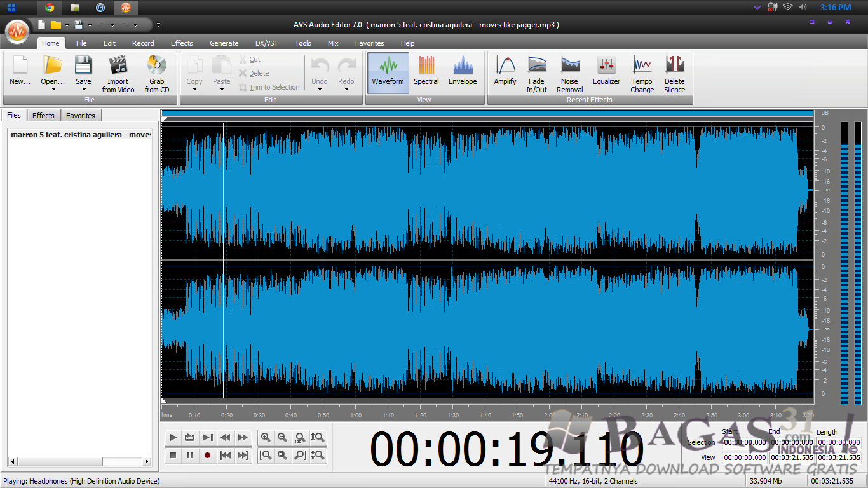Click the new document icon in the quick access bar
This screenshot has height=488, width=868.
[x=42, y=25]
